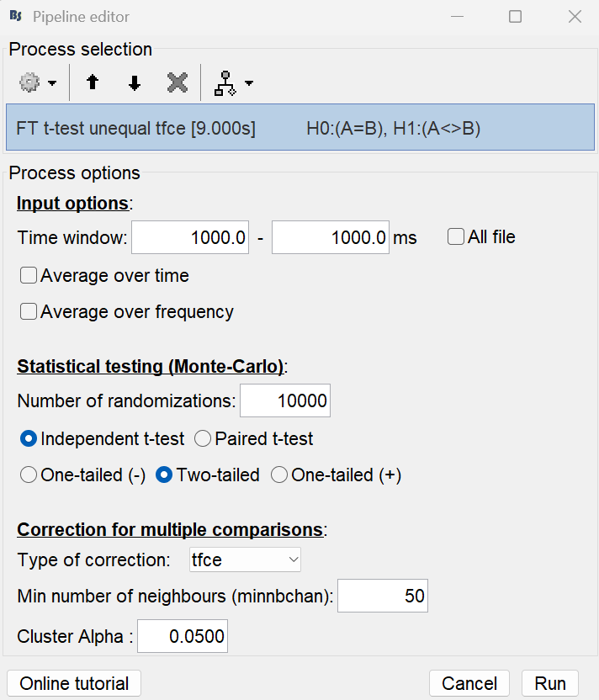Enable the All file checkbox
Viewport: 599px width, 700px height.
click(456, 237)
